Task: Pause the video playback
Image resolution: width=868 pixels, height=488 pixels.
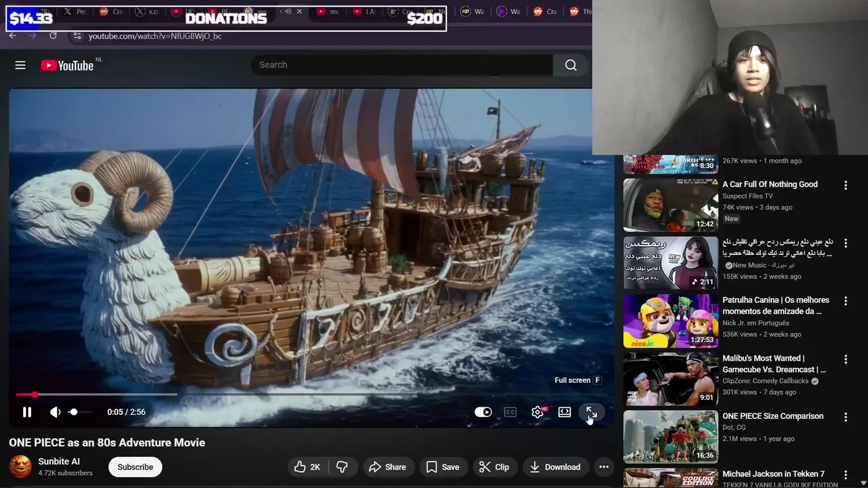Action: tap(27, 412)
